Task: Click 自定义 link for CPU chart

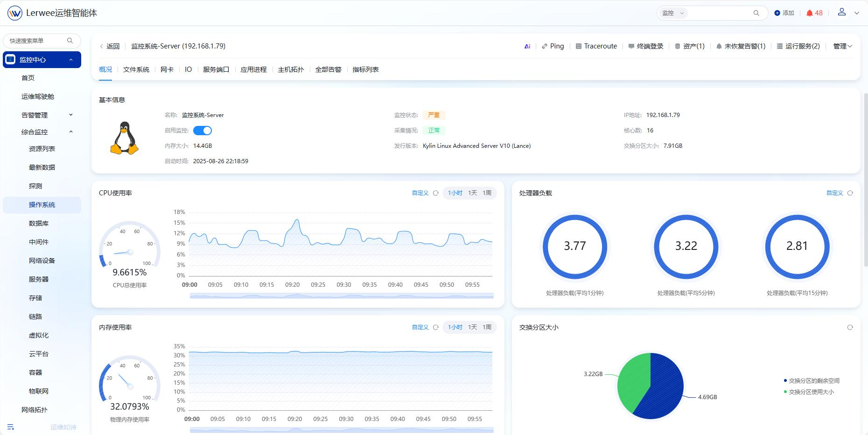Action: pos(420,193)
